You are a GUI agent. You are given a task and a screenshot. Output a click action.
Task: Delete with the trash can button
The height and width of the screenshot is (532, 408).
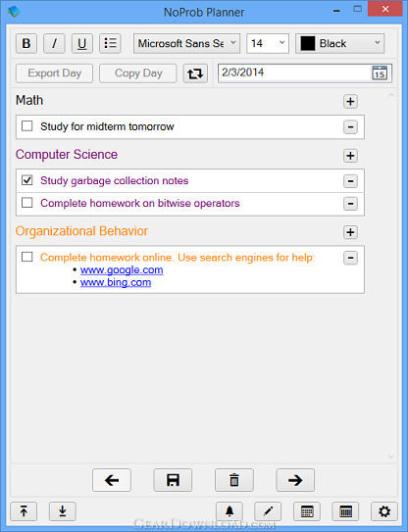click(234, 480)
